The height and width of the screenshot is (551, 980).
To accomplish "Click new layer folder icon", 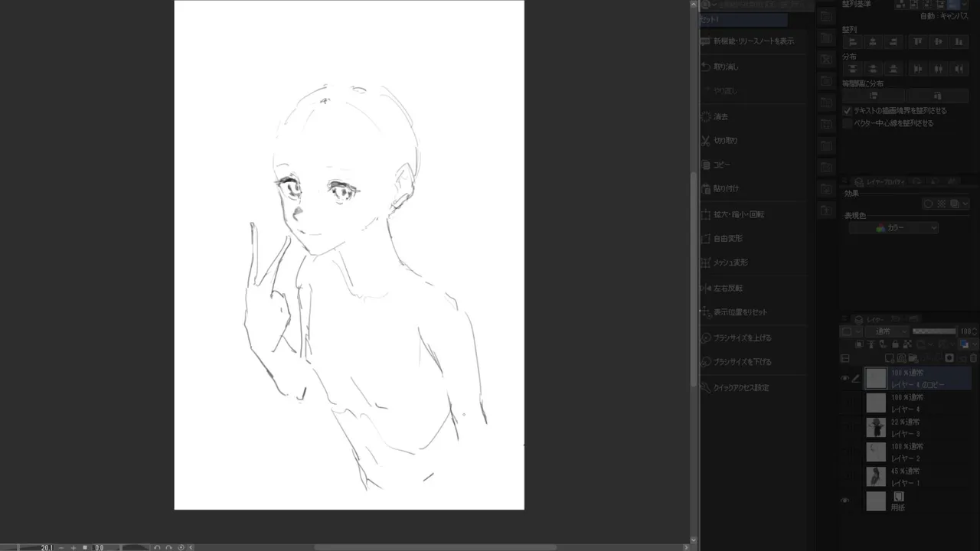I will click(915, 358).
